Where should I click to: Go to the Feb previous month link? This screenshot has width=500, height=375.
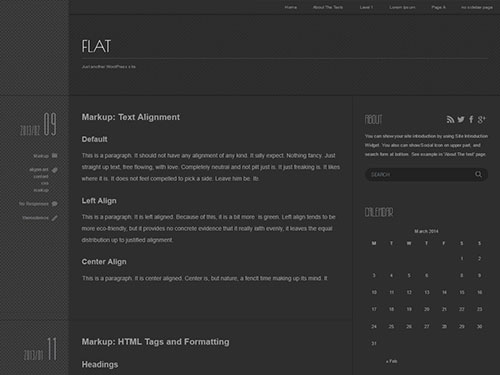(391, 361)
